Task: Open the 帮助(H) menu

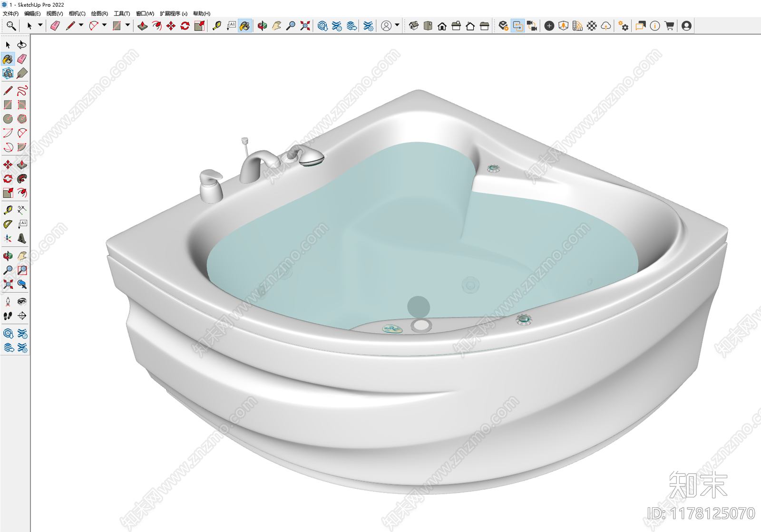Action: pyautogui.click(x=202, y=13)
